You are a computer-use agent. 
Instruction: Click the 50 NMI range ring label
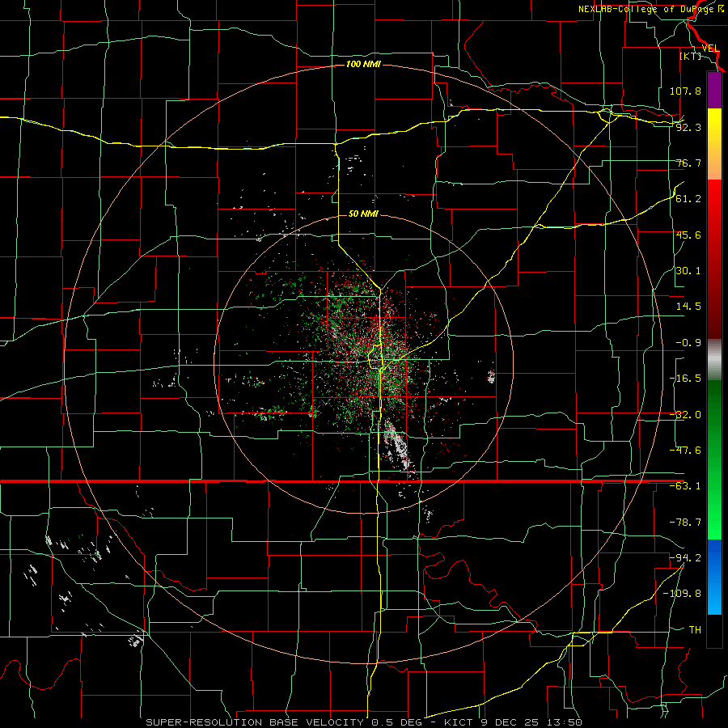point(363,214)
